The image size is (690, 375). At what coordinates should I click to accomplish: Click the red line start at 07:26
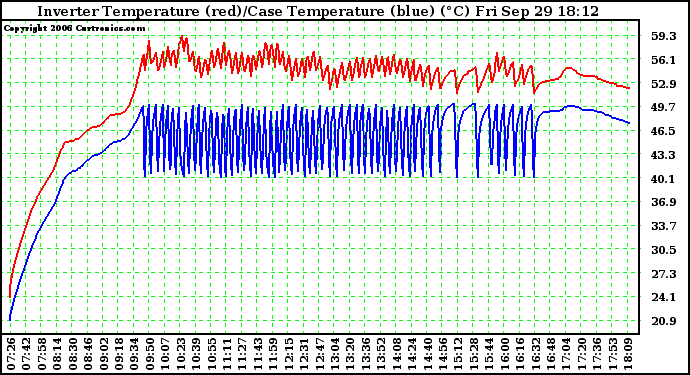tap(10, 296)
